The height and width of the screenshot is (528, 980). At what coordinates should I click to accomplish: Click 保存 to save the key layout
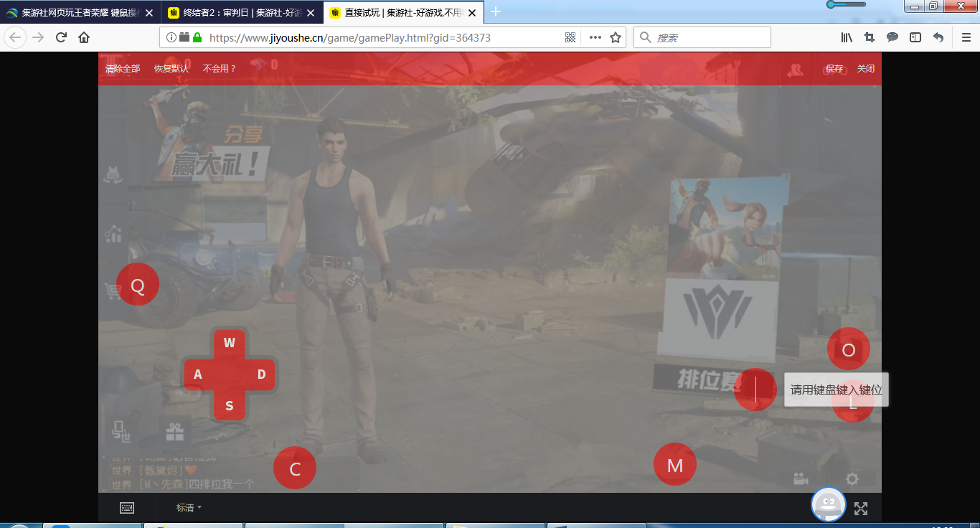tap(834, 69)
